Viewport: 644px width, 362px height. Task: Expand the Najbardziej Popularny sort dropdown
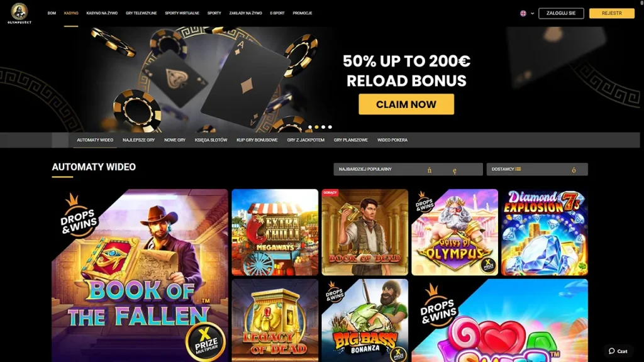point(408,169)
